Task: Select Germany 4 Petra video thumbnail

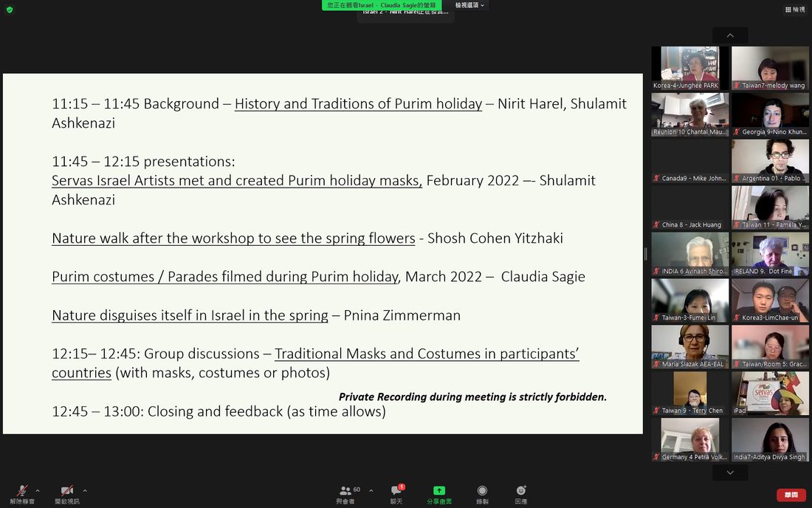Action: click(x=689, y=439)
